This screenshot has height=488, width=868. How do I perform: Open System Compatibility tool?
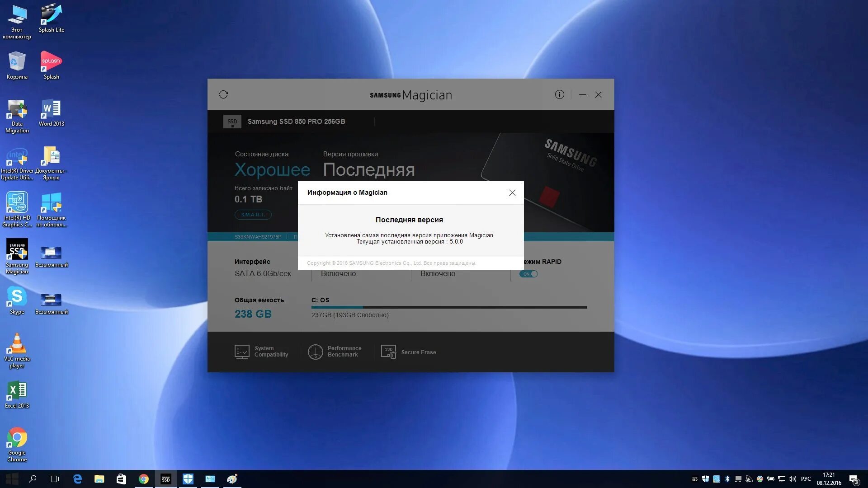point(261,352)
